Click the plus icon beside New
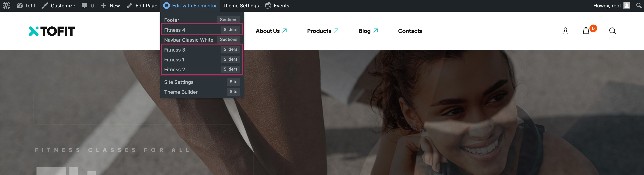The width and height of the screenshot is (644, 175). 104,6
